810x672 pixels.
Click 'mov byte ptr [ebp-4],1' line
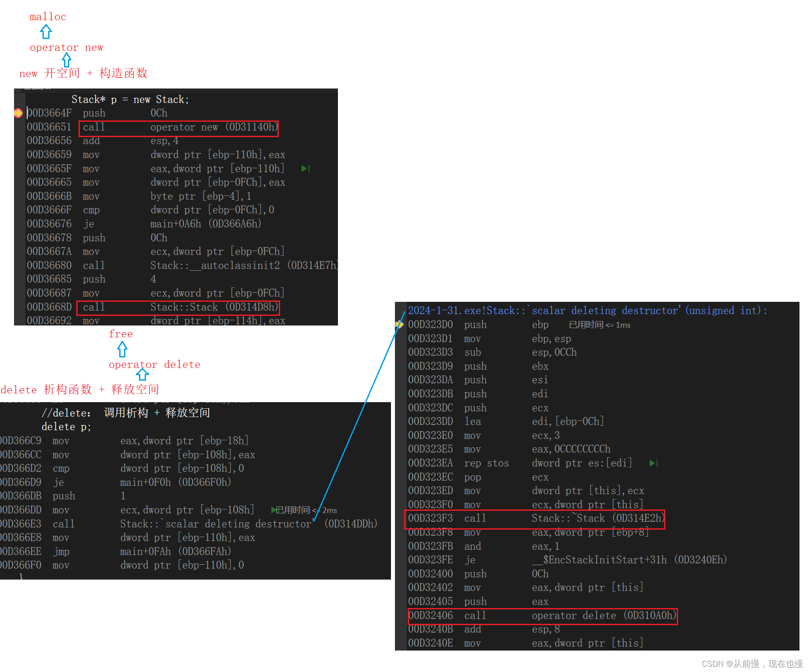tap(139, 196)
